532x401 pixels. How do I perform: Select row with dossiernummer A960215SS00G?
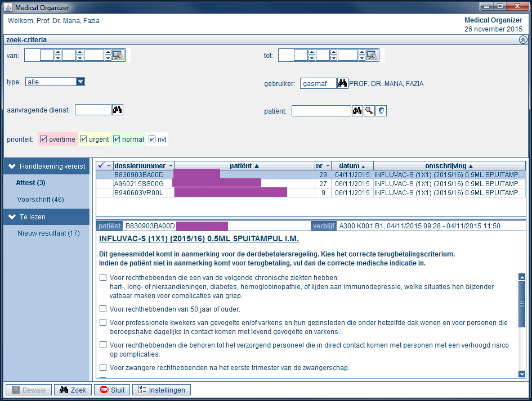[138, 183]
